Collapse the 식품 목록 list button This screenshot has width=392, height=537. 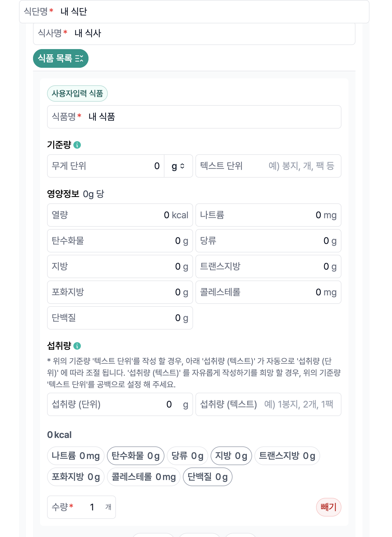(60, 58)
